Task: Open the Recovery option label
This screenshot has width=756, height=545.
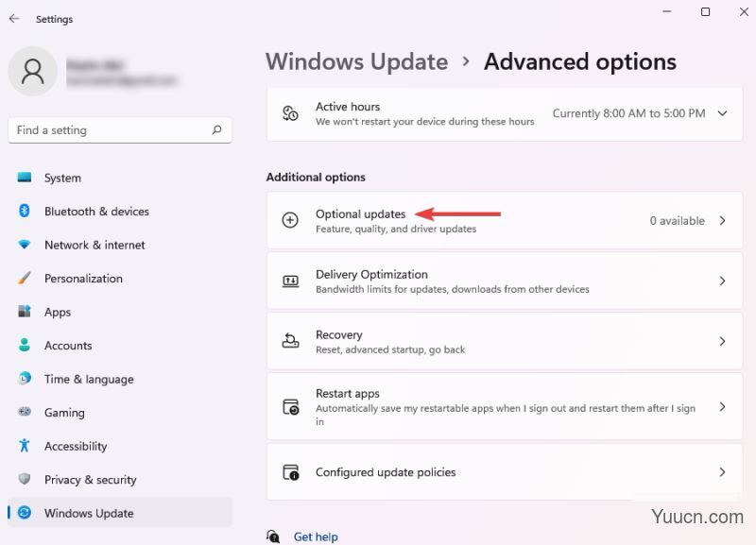Action: tap(339, 334)
